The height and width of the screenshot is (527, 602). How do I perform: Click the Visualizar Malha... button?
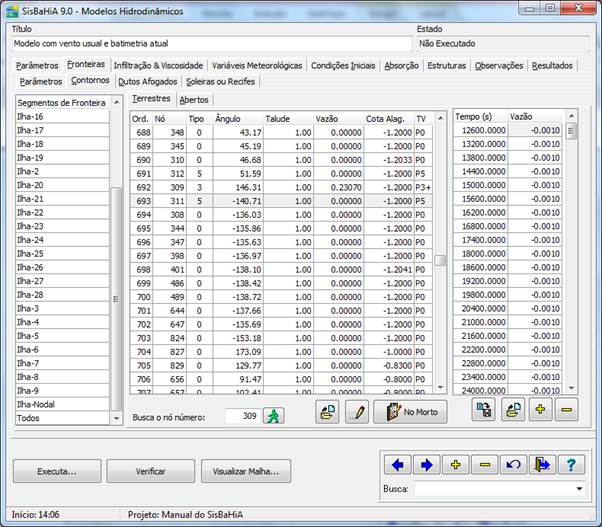tap(246, 471)
